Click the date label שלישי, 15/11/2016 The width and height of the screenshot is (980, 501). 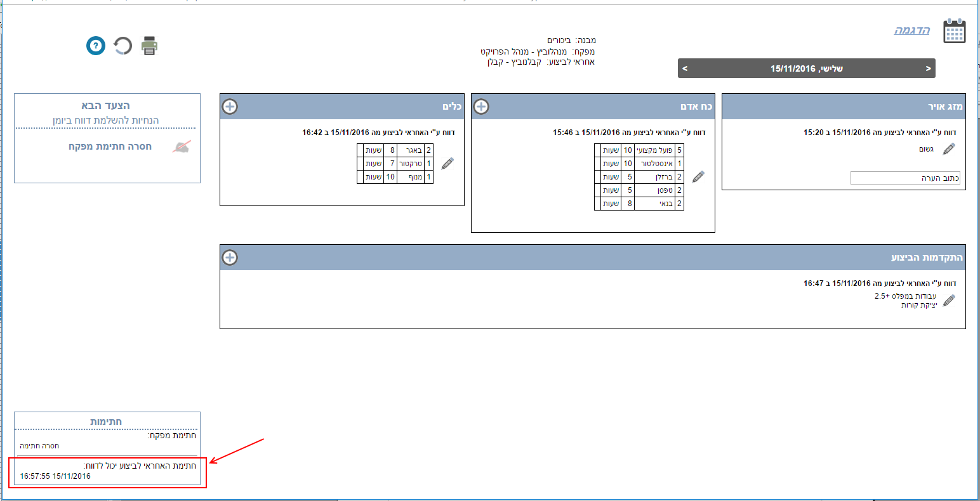point(806,68)
